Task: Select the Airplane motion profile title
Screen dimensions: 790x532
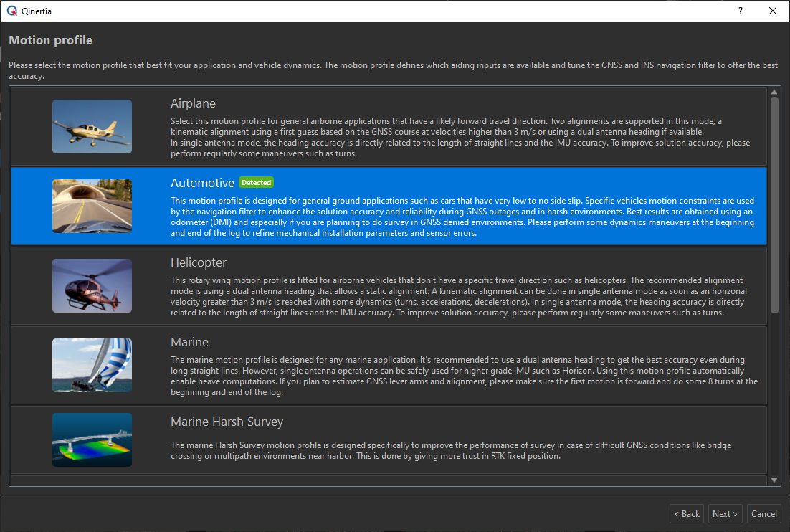Action: [193, 103]
